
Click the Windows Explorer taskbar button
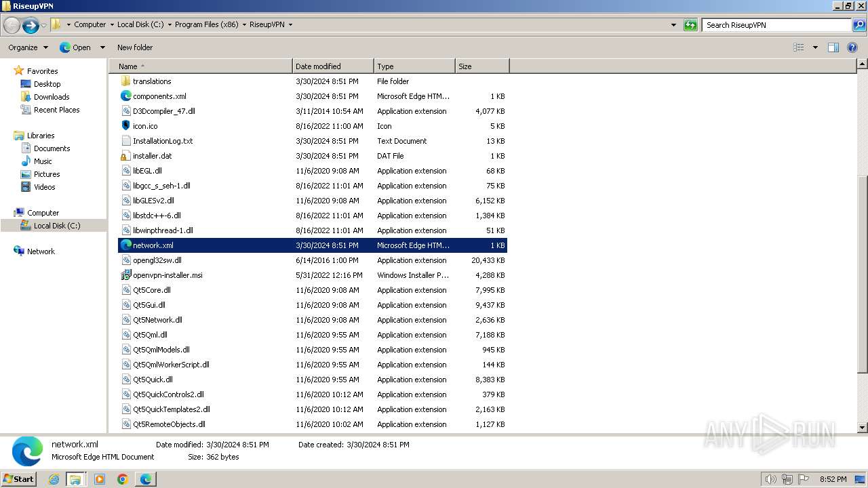pos(75,479)
